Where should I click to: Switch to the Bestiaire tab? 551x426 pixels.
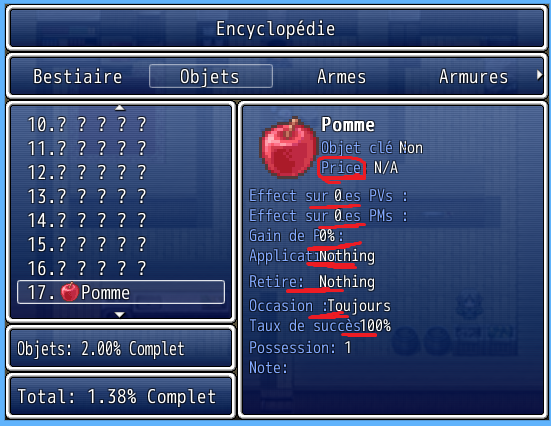[x=78, y=76]
